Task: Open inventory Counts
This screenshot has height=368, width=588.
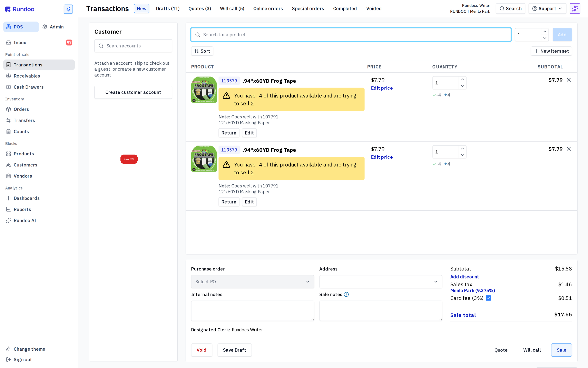Action: click(x=39, y=132)
